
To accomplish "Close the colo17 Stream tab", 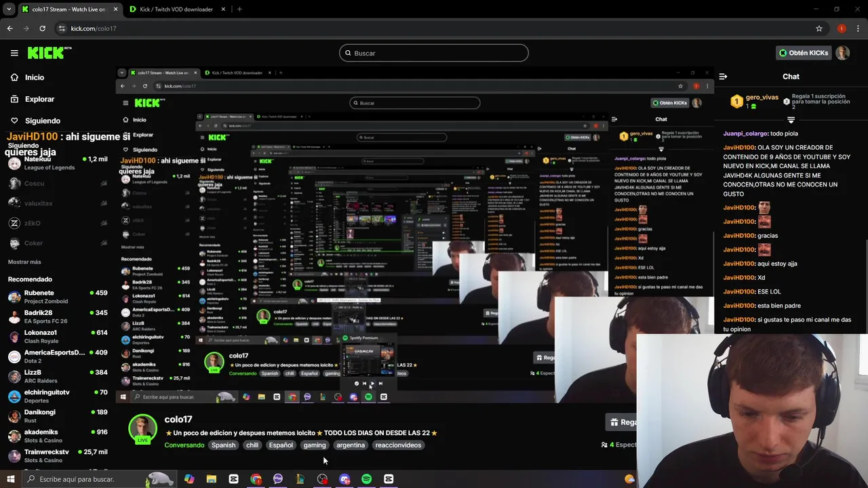I will coord(115,9).
